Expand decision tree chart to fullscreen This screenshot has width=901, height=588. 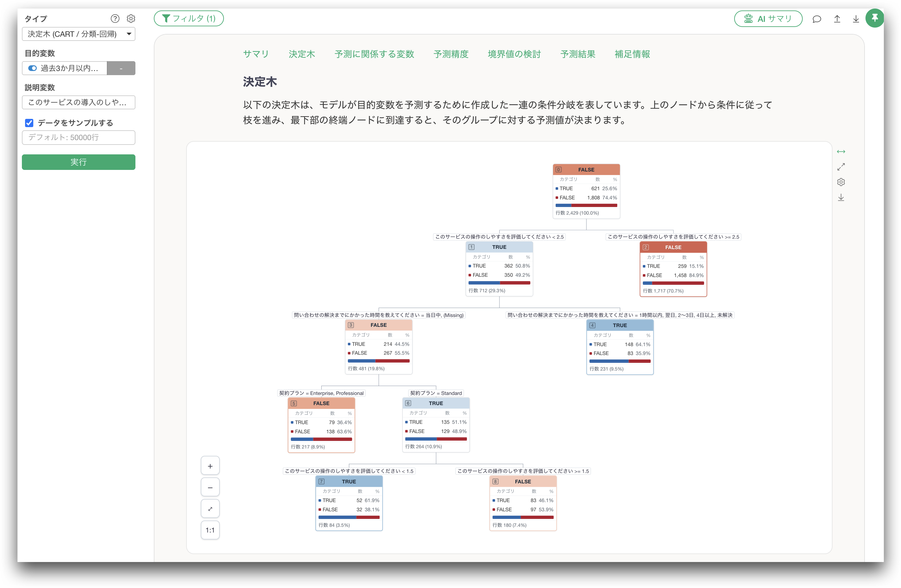841,167
